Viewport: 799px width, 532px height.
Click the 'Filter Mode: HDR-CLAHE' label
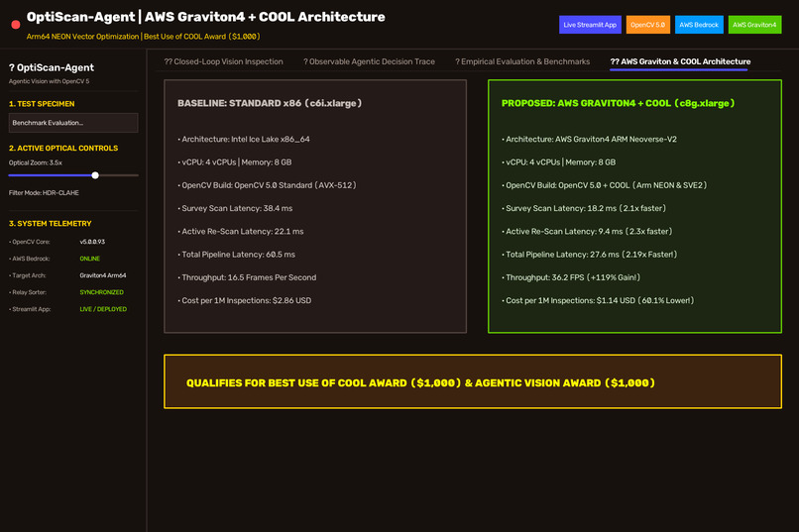[44, 193]
